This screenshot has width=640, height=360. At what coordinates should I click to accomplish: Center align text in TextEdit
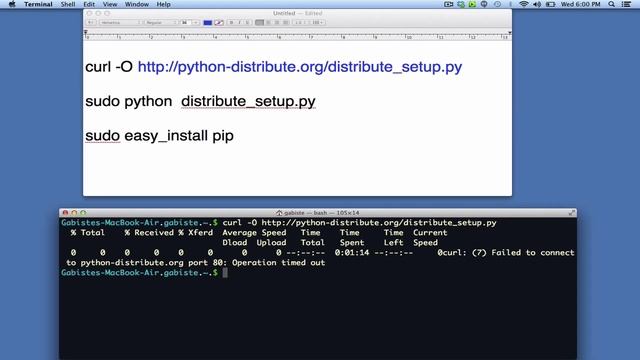pos(269,22)
